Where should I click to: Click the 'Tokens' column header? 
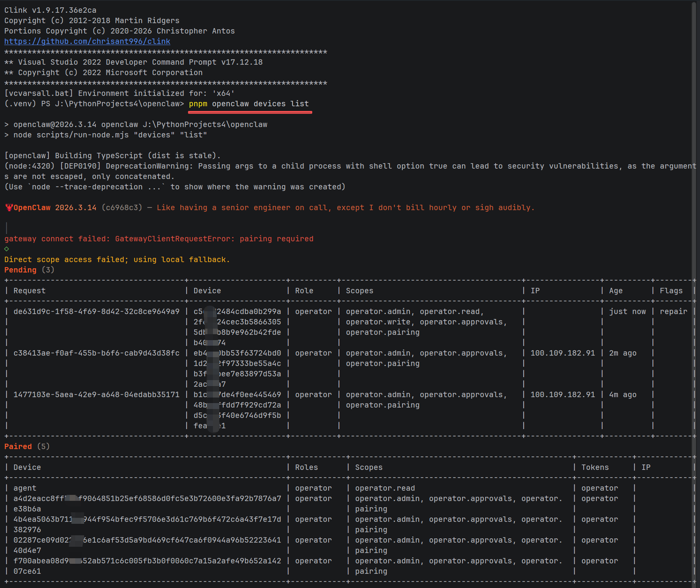pos(595,467)
